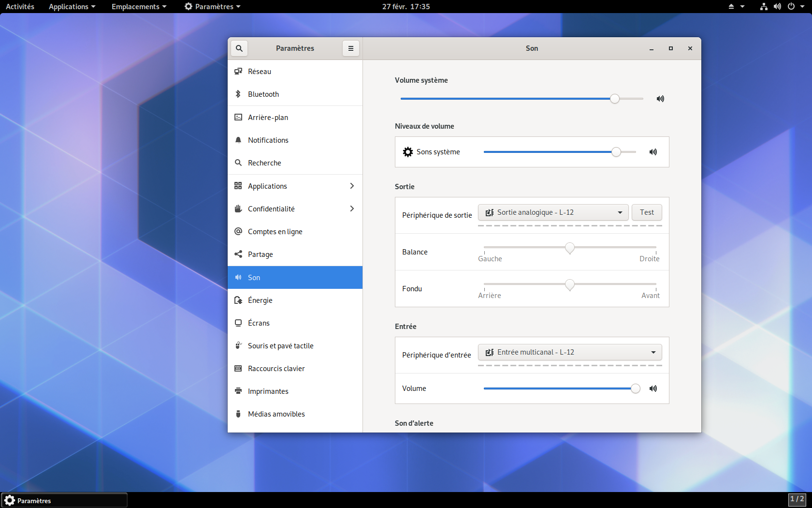
Task: Mute Sons système with its speaker icon
Action: 653,152
